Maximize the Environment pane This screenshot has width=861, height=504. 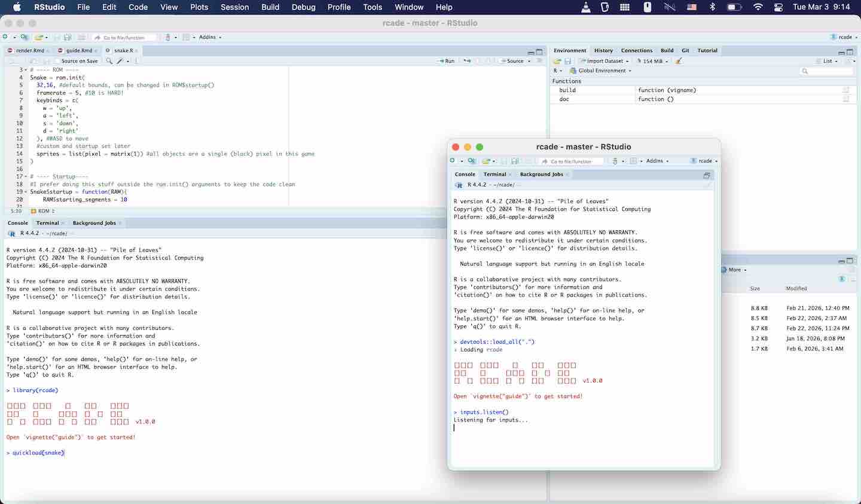pos(851,52)
